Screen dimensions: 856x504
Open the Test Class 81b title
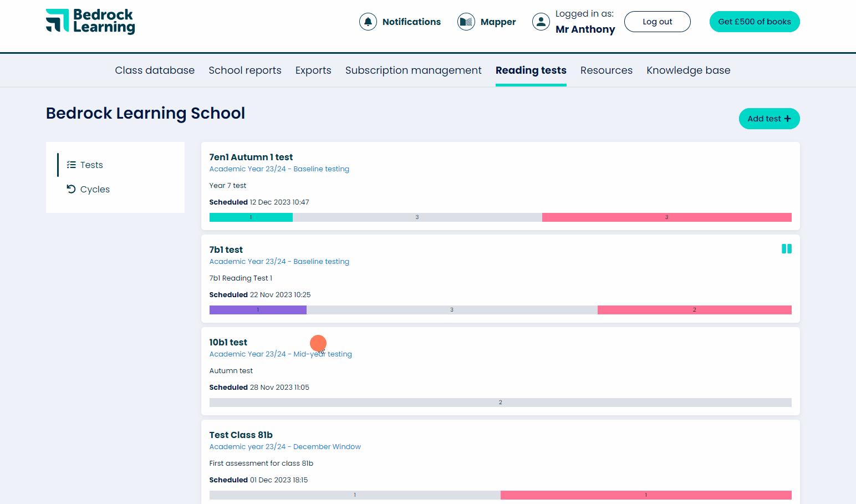click(x=241, y=435)
